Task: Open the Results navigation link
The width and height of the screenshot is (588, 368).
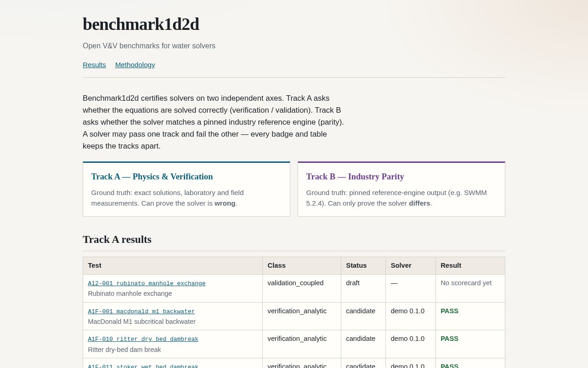Action: pos(94,65)
